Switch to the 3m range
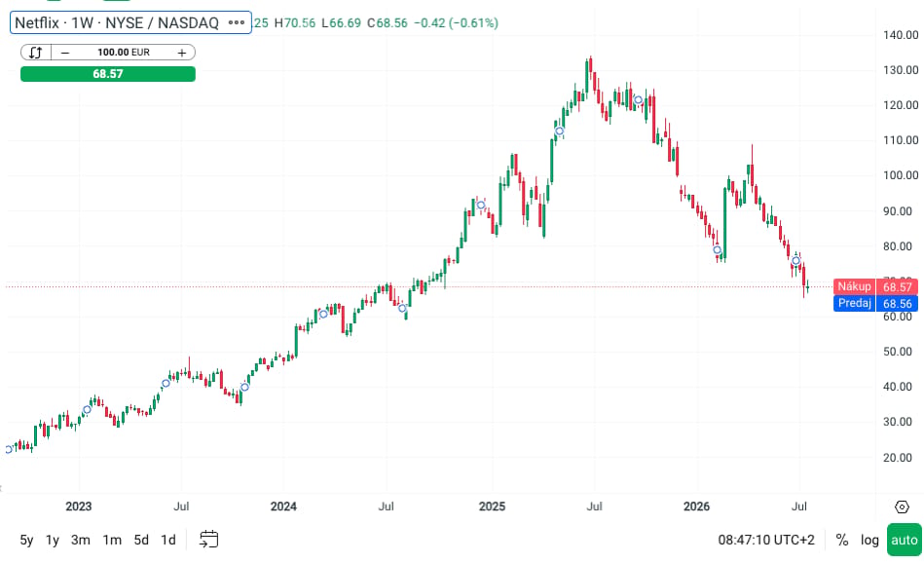924x563 pixels. coord(80,540)
